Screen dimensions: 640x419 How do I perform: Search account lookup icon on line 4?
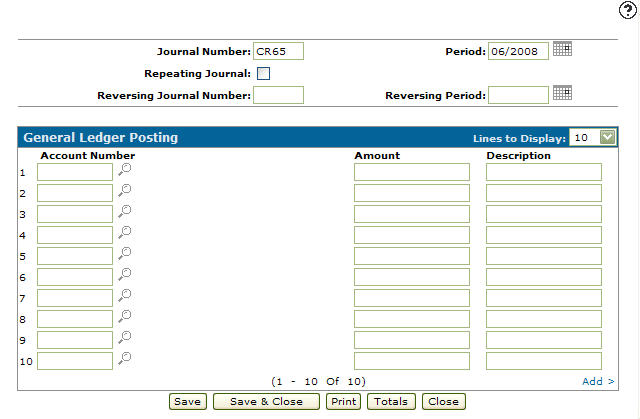click(124, 232)
